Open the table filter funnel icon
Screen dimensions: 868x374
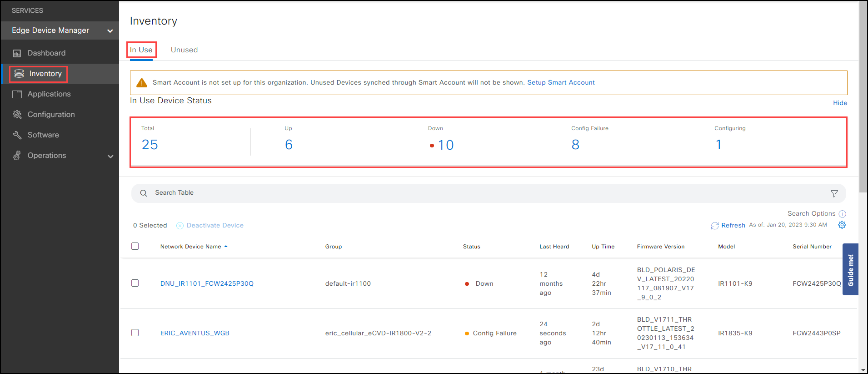pyautogui.click(x=834, y=193)
